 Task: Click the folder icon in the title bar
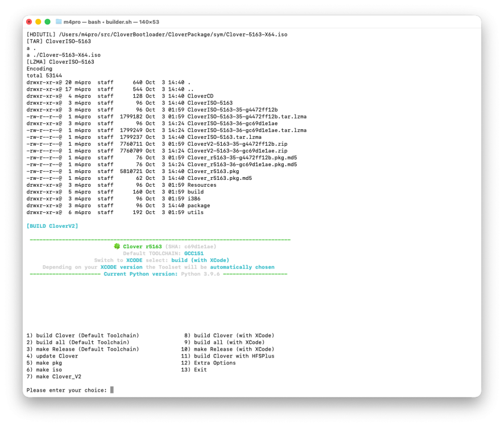pyautogui.click(x=59, y=22)
